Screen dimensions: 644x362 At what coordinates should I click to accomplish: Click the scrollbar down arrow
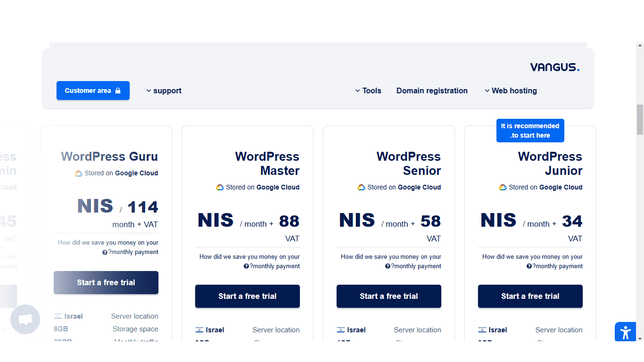coord(640,338)
